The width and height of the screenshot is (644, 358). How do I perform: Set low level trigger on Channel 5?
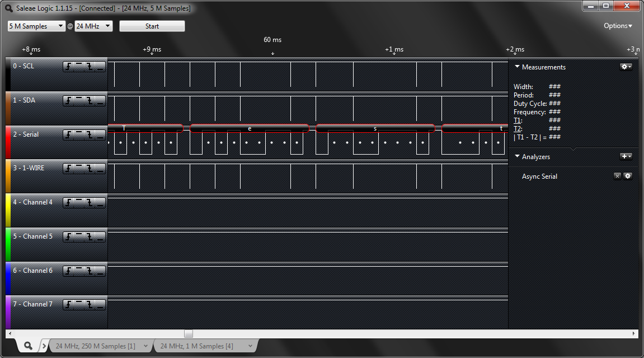[100, 237]
